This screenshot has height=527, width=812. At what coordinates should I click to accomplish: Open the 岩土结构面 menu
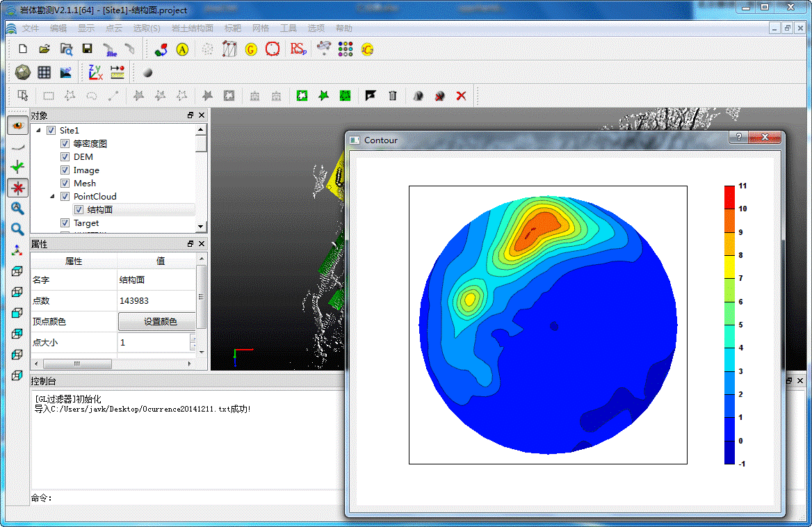click(193, 29)
